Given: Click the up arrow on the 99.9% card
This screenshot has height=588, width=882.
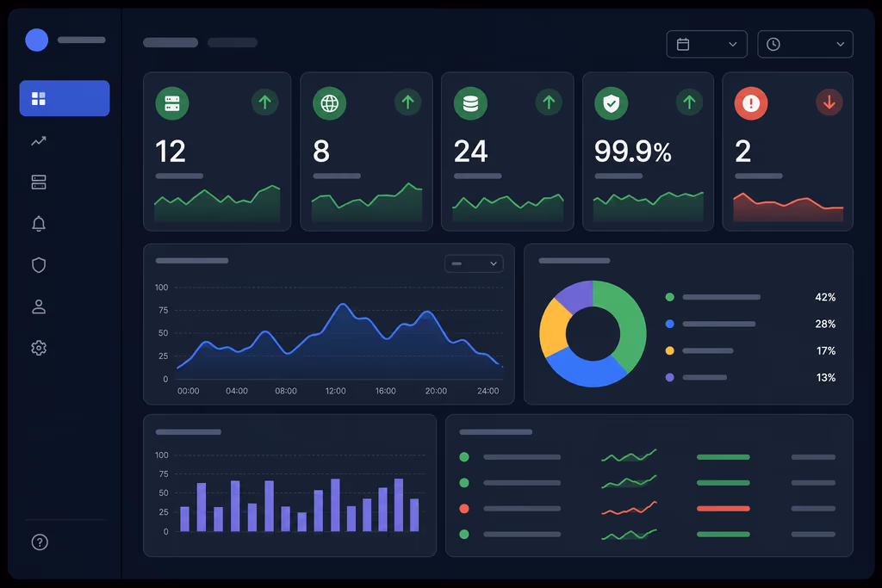Looking at the screenshot, I should (689, 102).
